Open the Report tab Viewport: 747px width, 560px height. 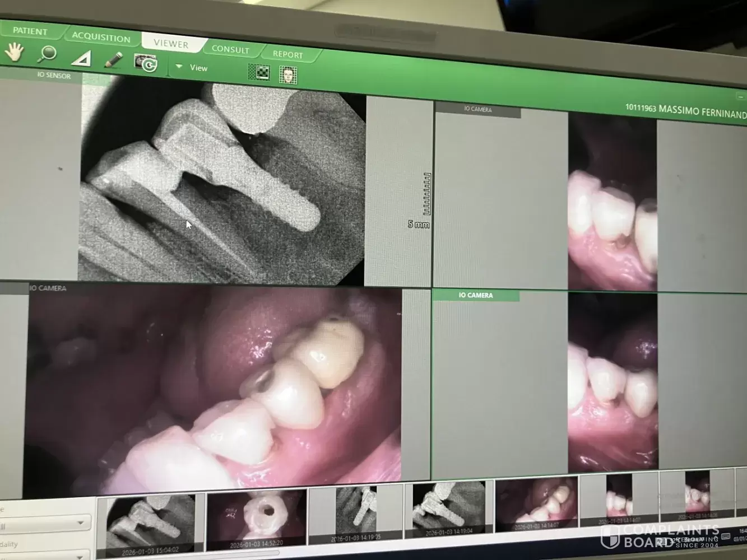click(x=287, y=54)
